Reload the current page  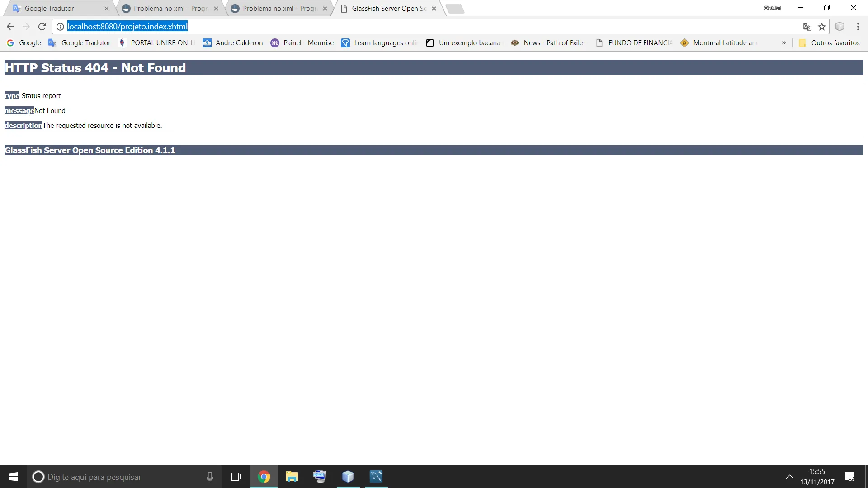coord(42,27)
